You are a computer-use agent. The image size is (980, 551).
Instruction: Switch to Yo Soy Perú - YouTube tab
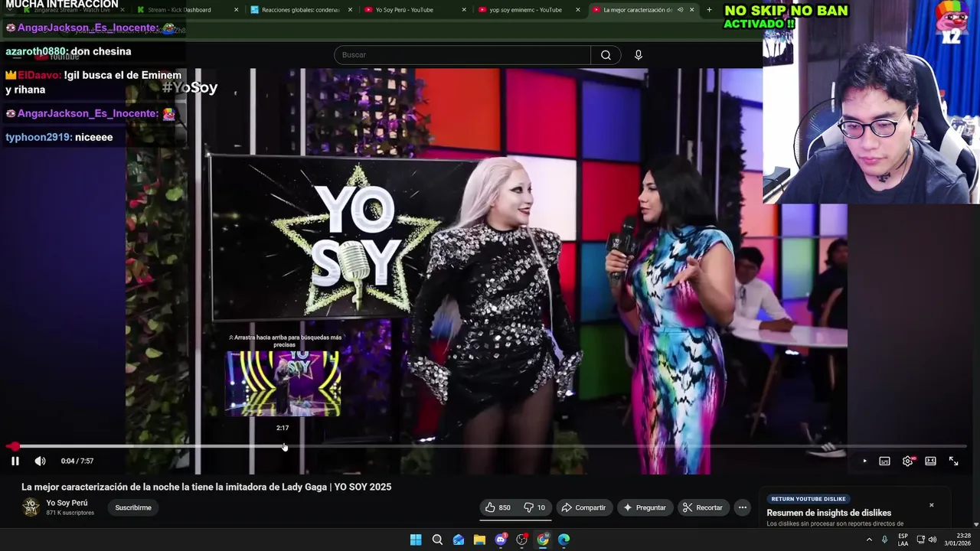[x=416, y=10]
